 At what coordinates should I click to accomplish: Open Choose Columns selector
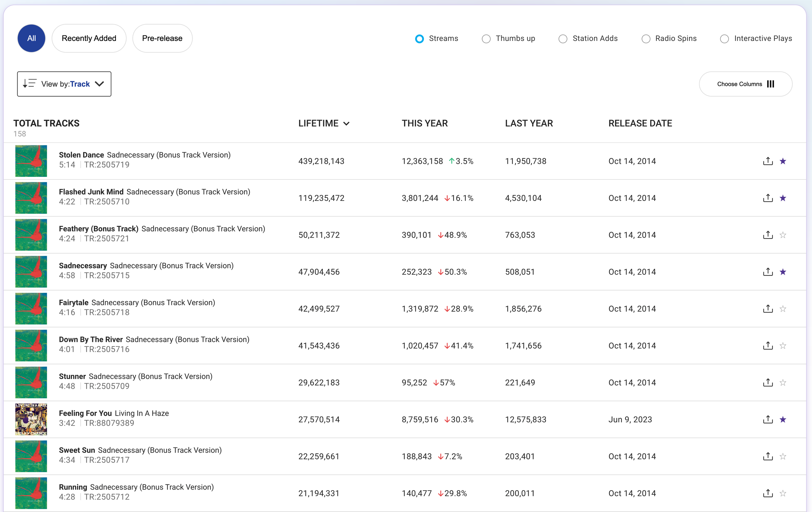[745, 84]
